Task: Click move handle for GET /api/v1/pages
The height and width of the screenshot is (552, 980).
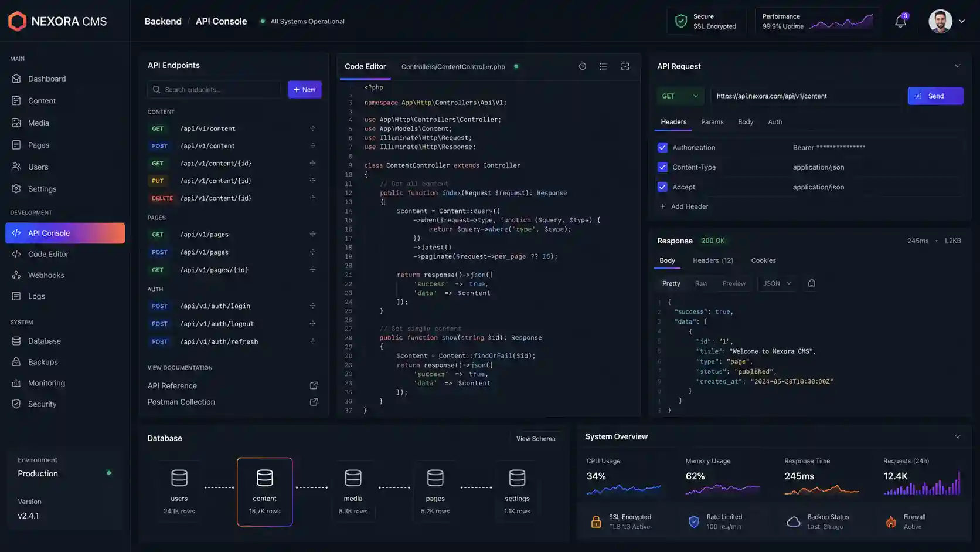Action: click(312, 234)
